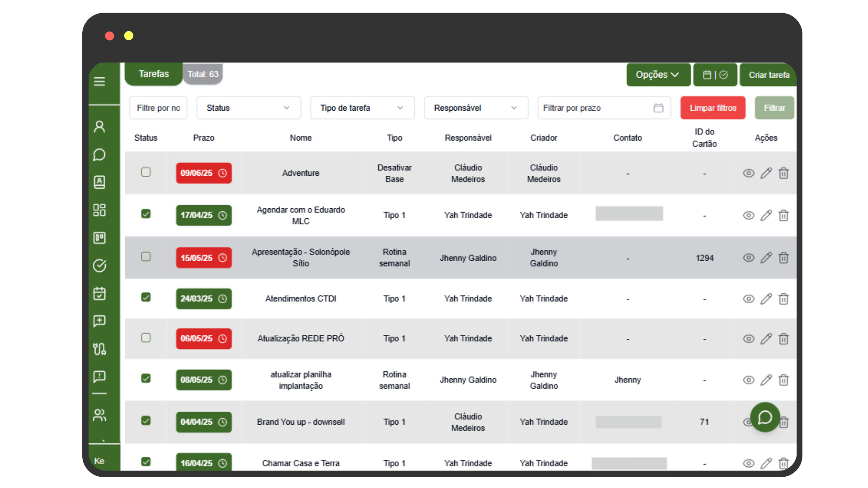
Task: Open the team users sidebar icon
Action: [x=99, y=415]
